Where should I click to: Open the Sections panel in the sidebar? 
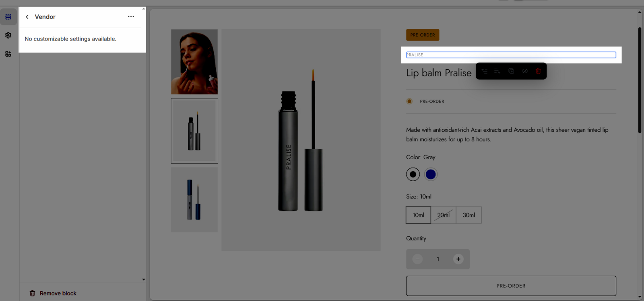(8, 17)
